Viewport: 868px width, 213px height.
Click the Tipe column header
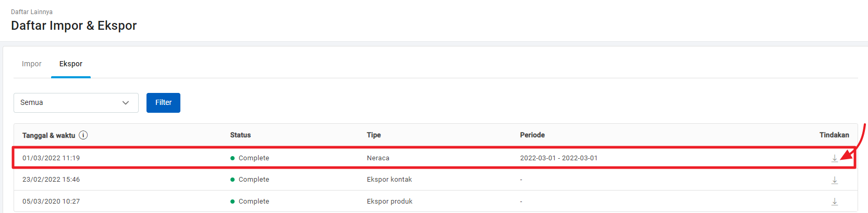coord(374,135)
